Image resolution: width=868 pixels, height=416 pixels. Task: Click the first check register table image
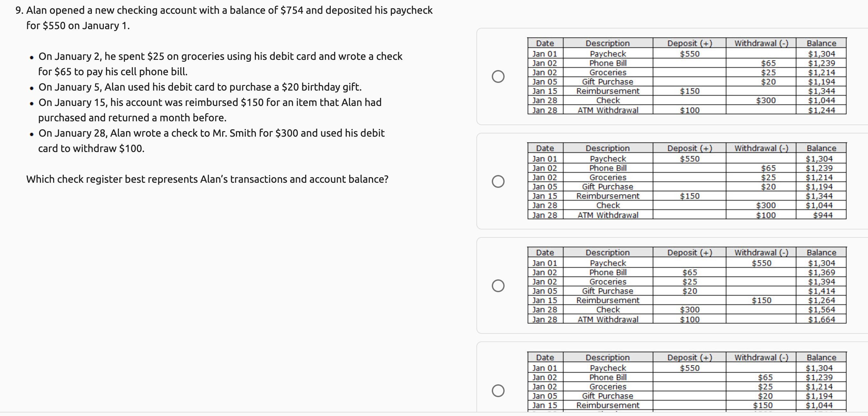[687, 76]
